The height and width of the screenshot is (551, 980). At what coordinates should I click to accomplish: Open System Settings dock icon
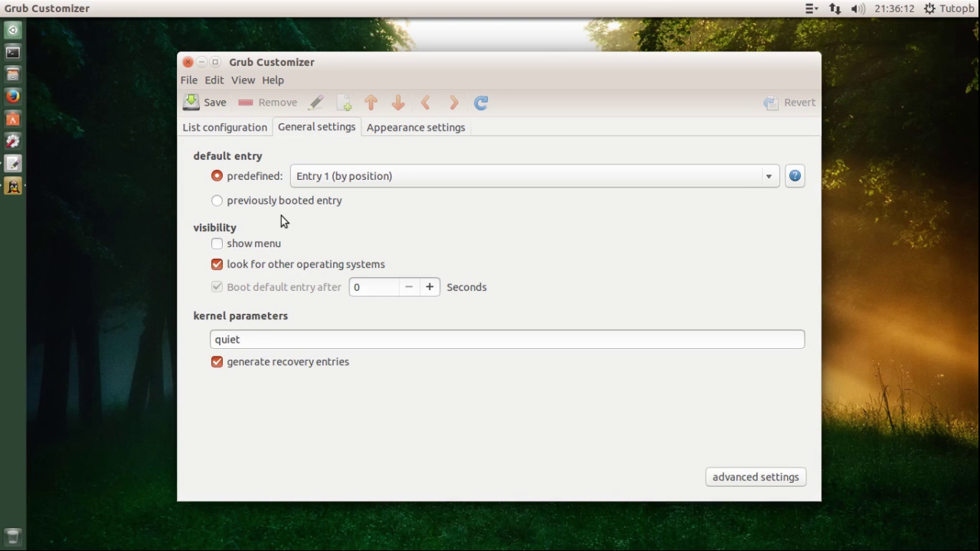(x=13, y=141)
